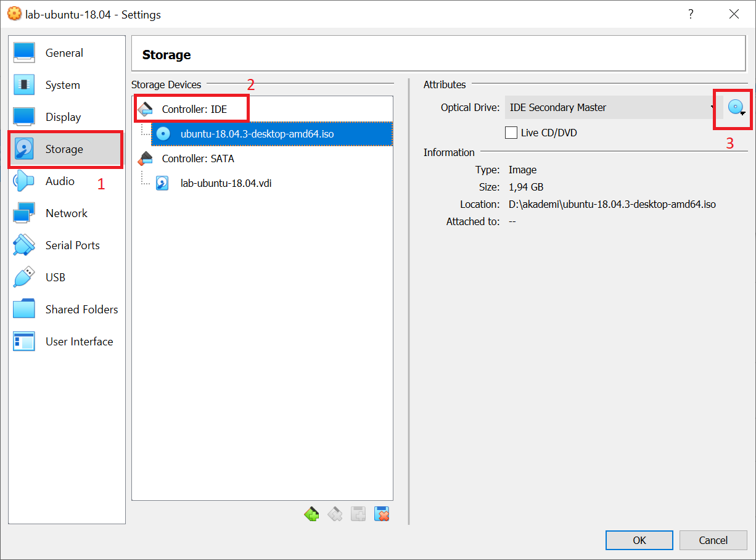Open the Network settings category
The width and height of the screenshot is (756, 560).
pyautogui.click(x=67, y=213)
